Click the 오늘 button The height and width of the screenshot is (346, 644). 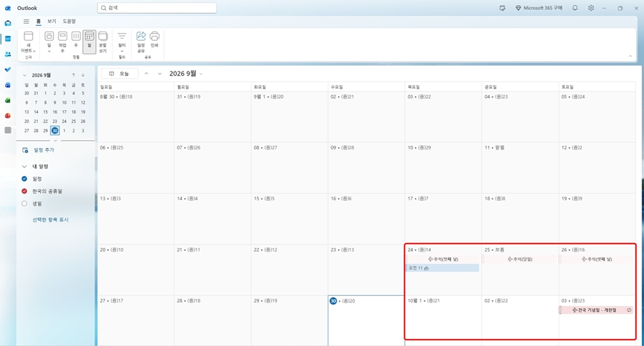point(119,74)
